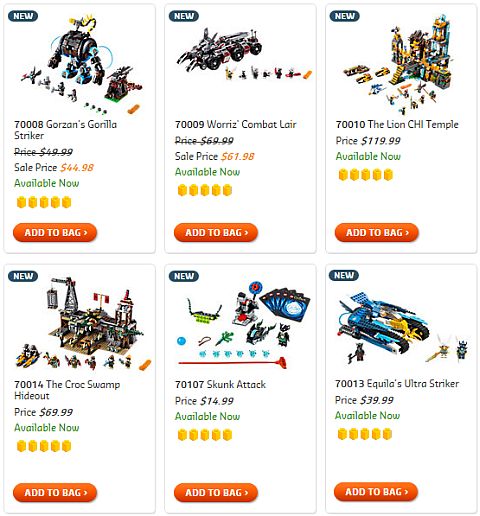Click NEW badge on Croc Swamp Hideout
The height and width of the screenshot is (516, 480).
tap(23, 276)
